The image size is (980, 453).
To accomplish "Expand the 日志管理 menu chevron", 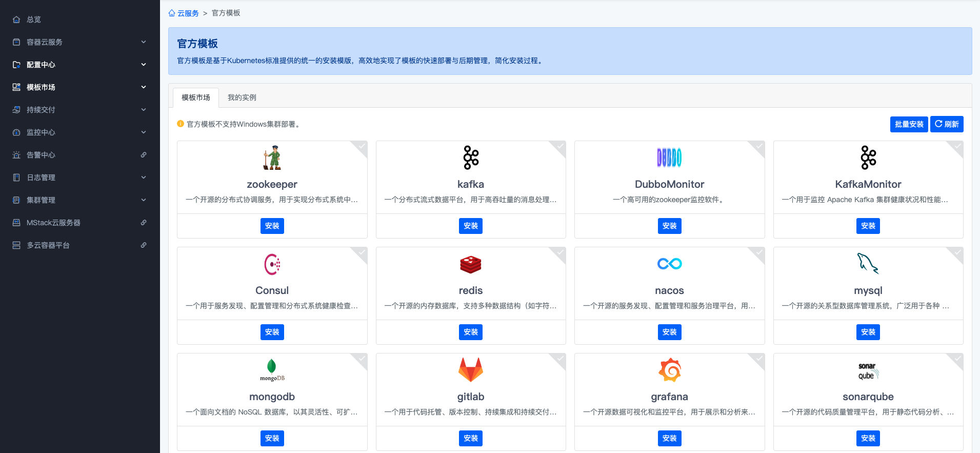I will click(144, 178).
